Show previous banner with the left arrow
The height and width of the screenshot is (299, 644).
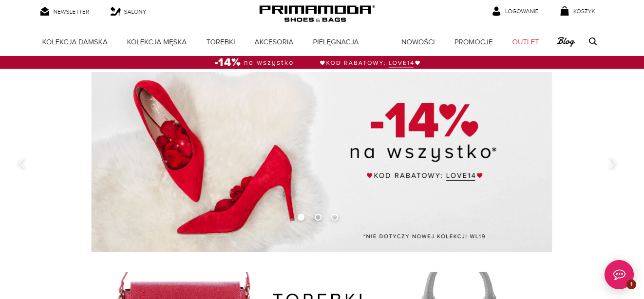[21, 163]
